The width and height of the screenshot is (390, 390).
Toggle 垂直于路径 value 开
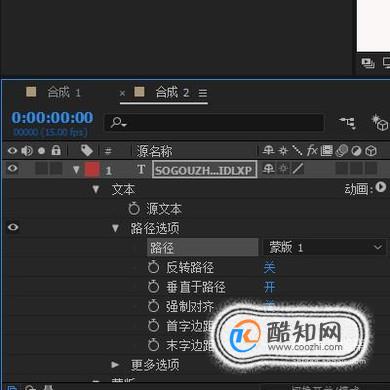(269, 287)
